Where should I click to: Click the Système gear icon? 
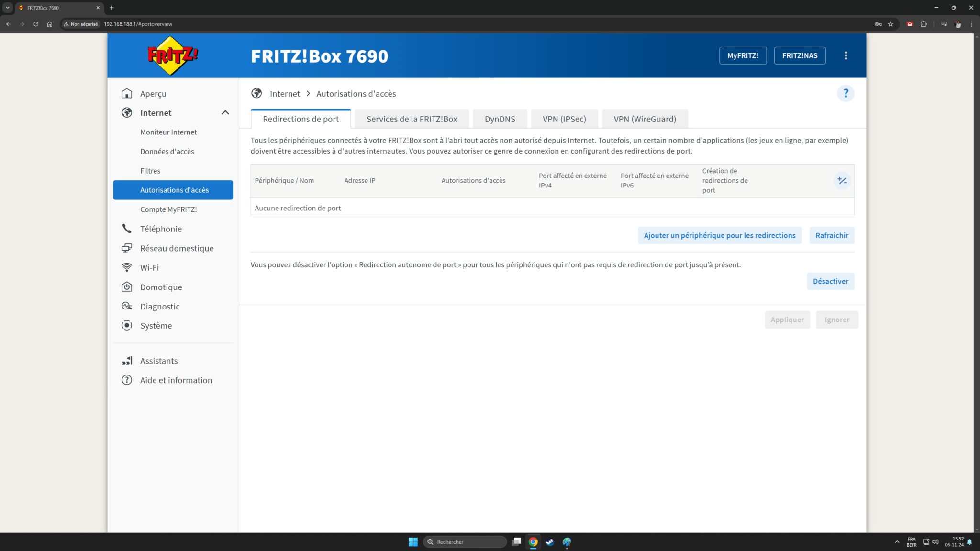click(x=127, y=326)
